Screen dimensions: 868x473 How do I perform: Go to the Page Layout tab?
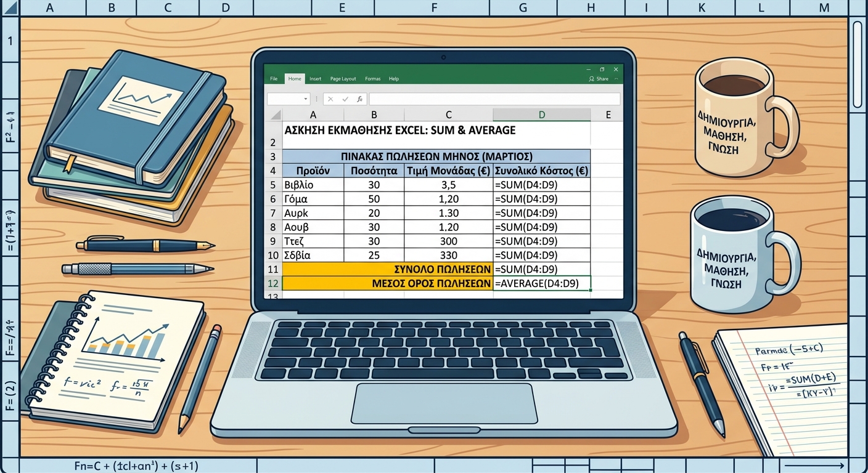[x=343, y=79]
